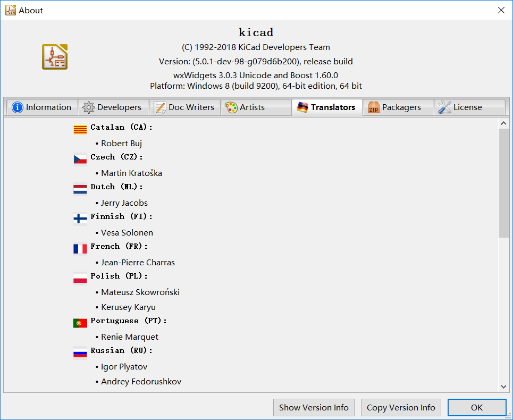Click the Russian flag icon
The width and height of the screenshot is (513, 420).
(x=80, y=353)
